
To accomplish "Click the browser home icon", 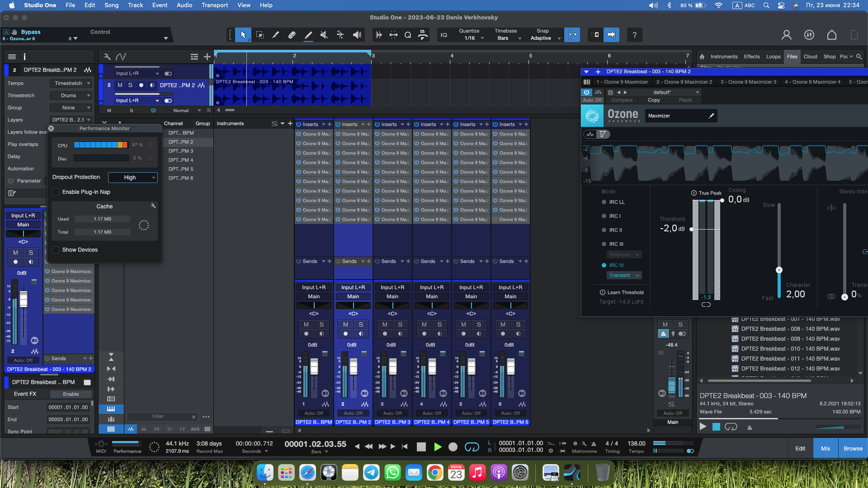I will pos(702,56).
